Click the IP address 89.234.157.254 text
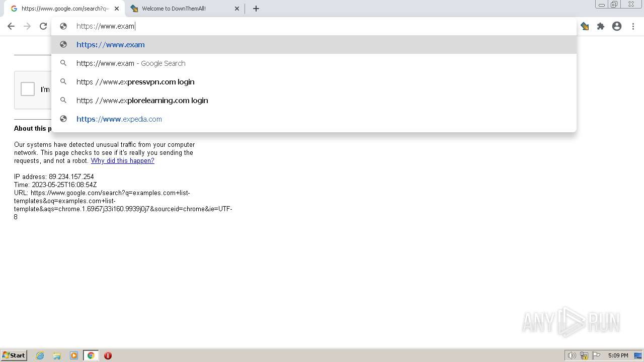The image size is (644, 362). (54, 177)
